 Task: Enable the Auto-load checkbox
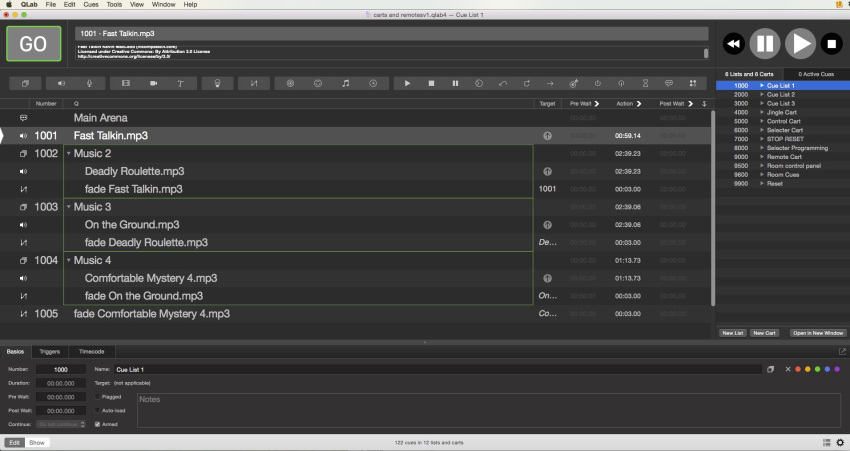pos(97,410)
